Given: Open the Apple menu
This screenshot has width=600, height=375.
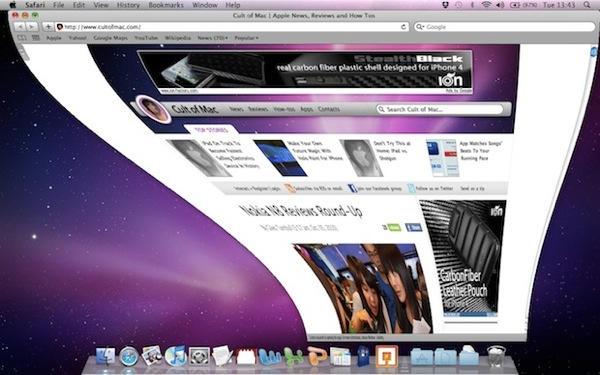Looking at the screenshot, I should pos(12,5).
